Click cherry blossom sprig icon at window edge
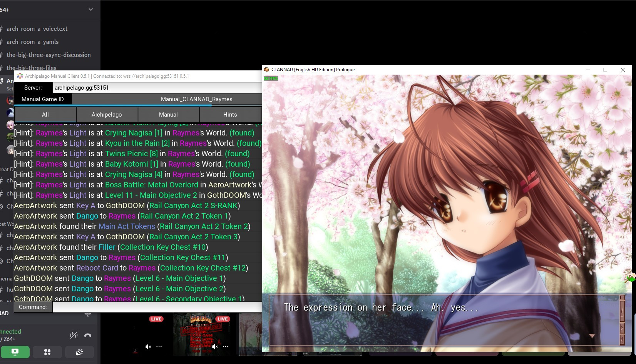This screenshot has height=364, width=636. point(630,277)
